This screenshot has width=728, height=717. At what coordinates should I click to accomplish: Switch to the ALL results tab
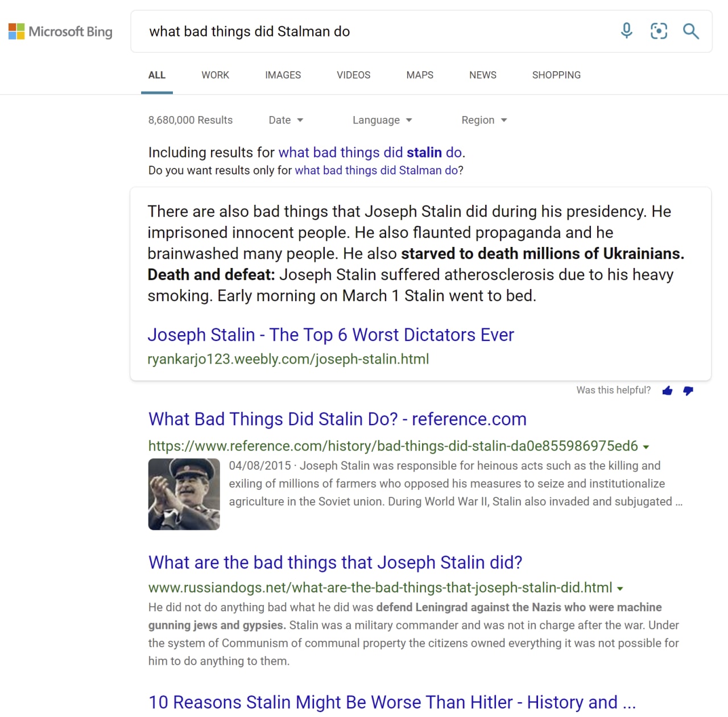pyautogui.click(x=157, y=75)
